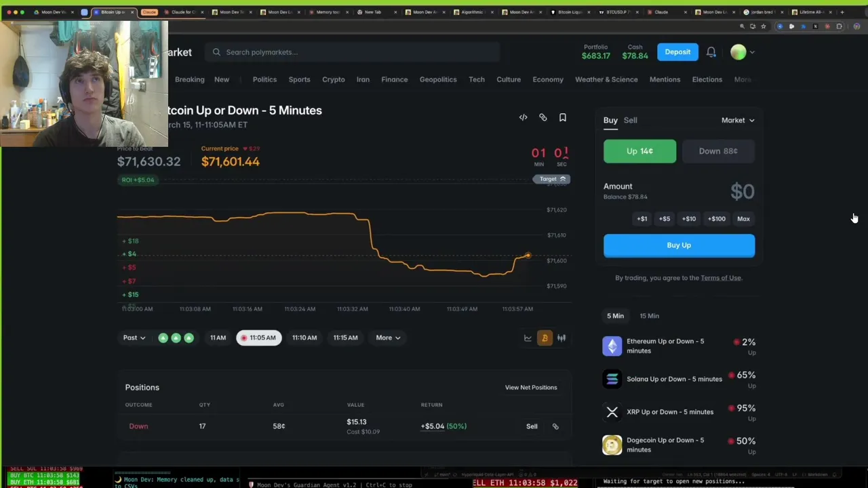Open the Politics category
The image size is (868, 488).
click(264, 79)
